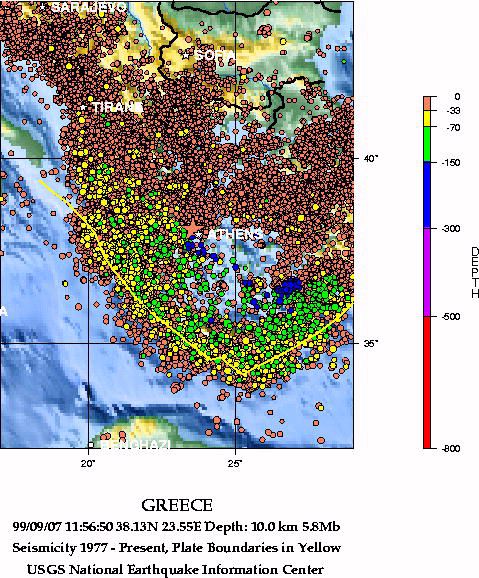Click the white star marker beside TIRANE
The height and width of the screenshot is (578, 479).
pyautogui.click(x=83, y=108)
